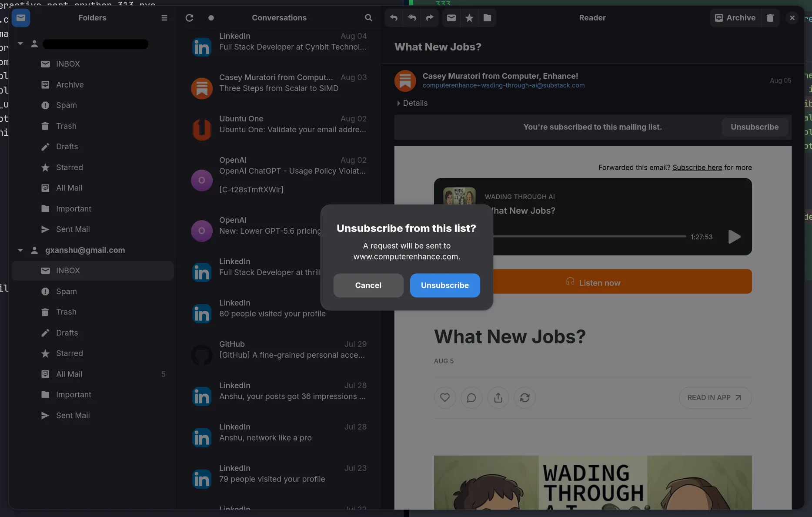
Task: Click the READ IN APP button
Action: pos(715,398)
